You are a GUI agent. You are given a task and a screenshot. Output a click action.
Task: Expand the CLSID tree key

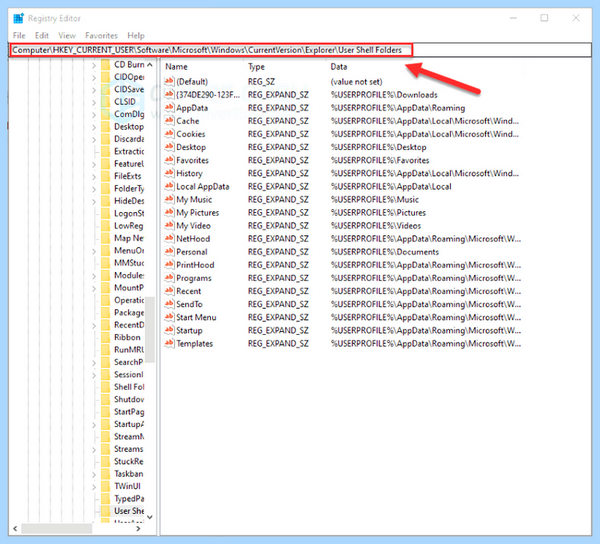point(94,103)
